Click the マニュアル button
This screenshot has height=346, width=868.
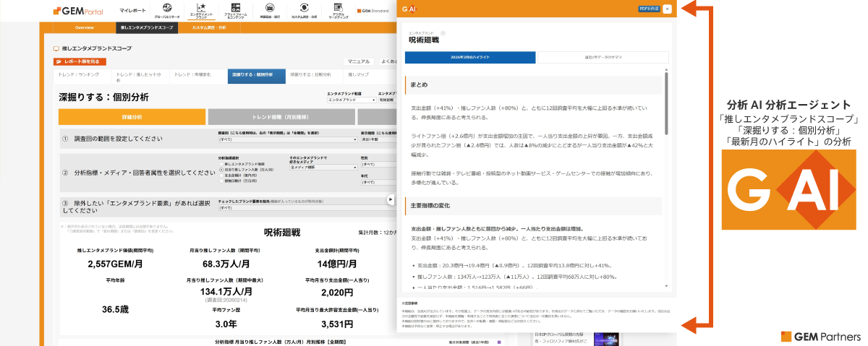pos(359,61)
